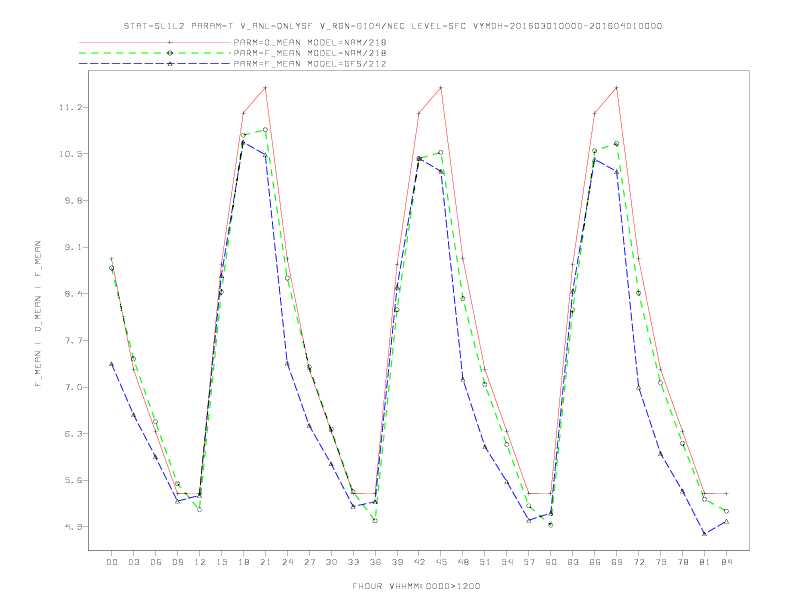Click the y-axis title F_MEAN | O_MEAN | F_MEAN
Viewport: 792px width, 612px height.
(38, 314)
